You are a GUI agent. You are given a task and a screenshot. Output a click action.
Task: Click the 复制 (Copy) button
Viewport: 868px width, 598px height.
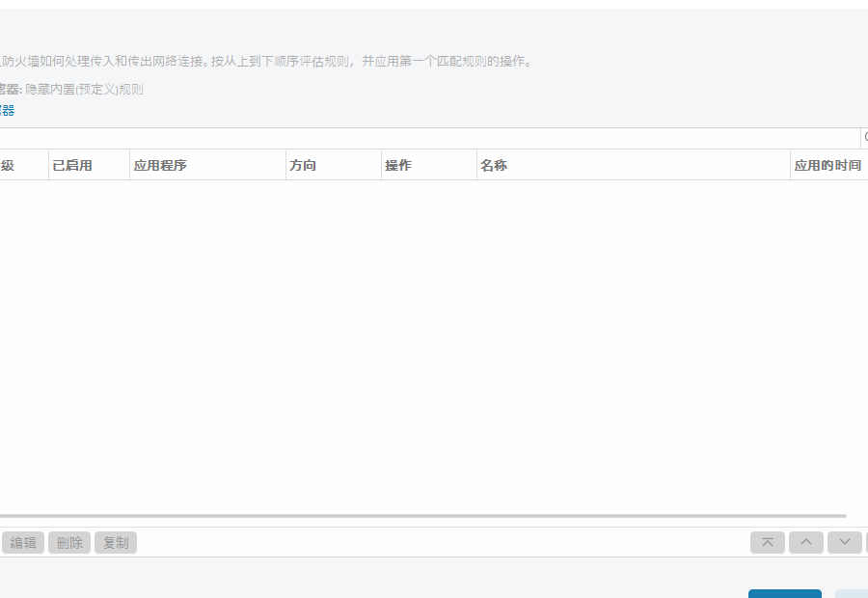coord(115,542)
